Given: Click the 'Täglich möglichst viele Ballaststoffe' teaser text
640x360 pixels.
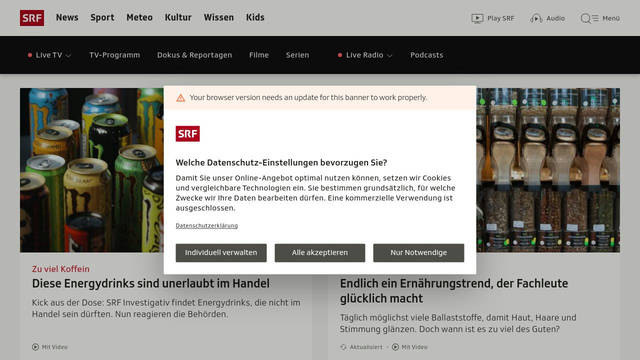Looking at the screenshot, I should (x=458, y=323).
